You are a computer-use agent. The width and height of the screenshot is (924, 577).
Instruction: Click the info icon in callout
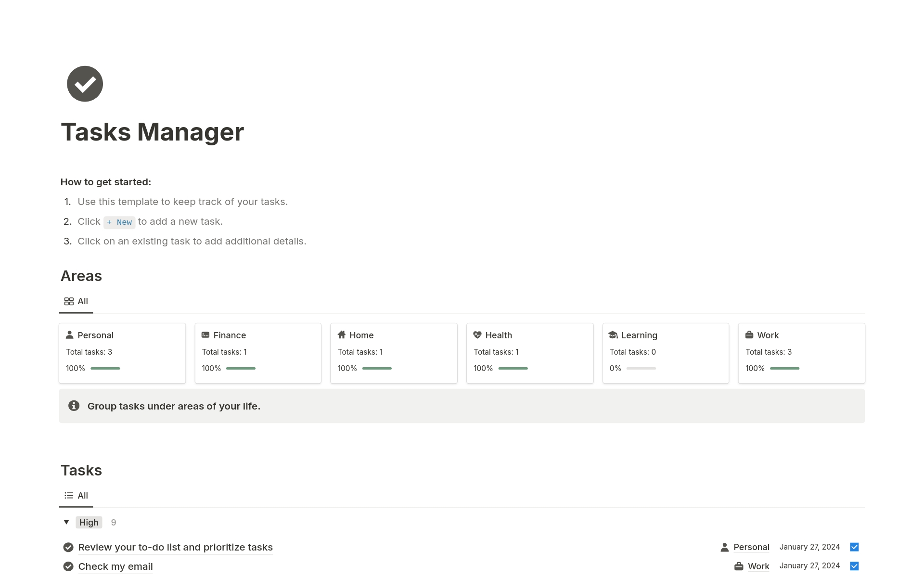(74, 406)
